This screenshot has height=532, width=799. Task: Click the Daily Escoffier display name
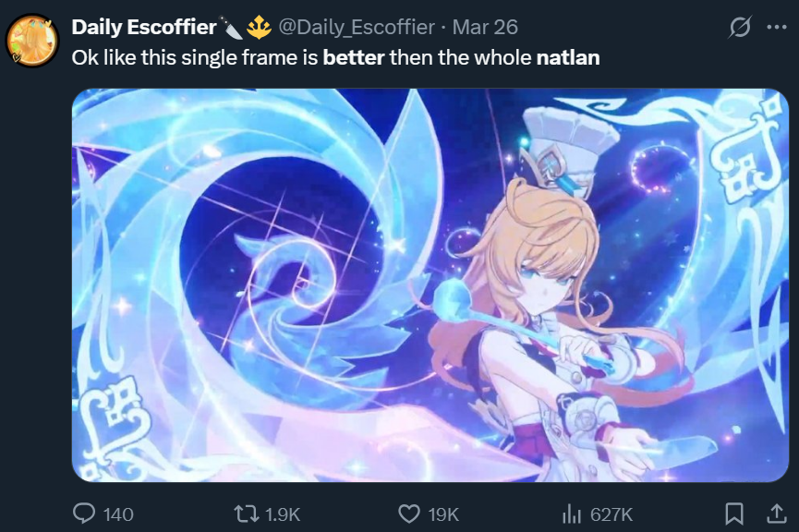pyautogui.click(x=144, y=27)
